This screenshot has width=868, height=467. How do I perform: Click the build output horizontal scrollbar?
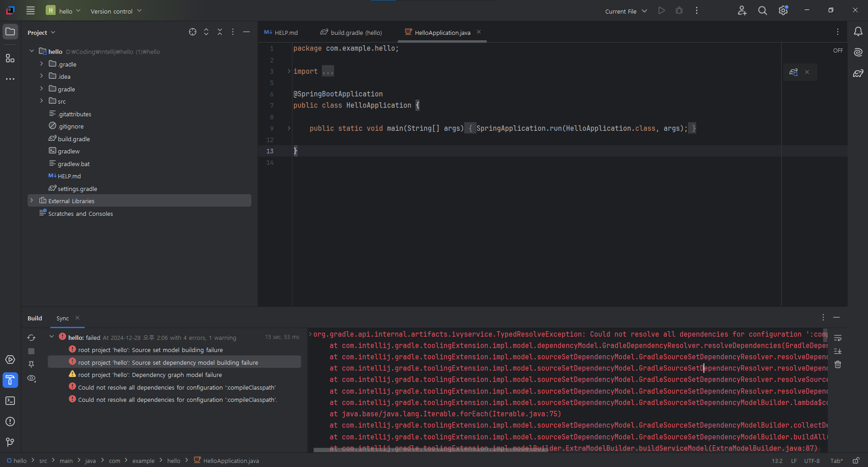[x=430, y=450]
